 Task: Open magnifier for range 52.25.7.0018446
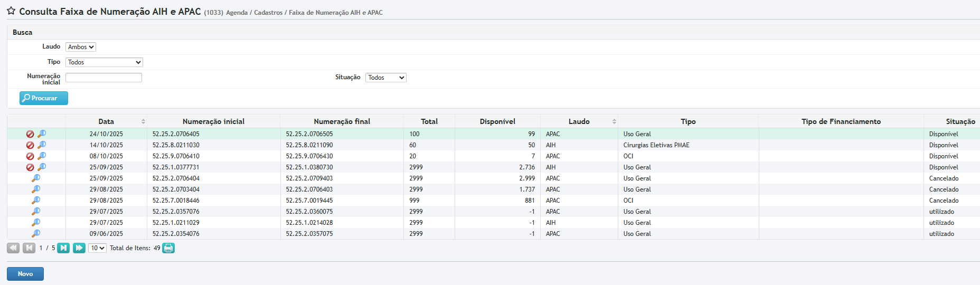coord(36,201)
